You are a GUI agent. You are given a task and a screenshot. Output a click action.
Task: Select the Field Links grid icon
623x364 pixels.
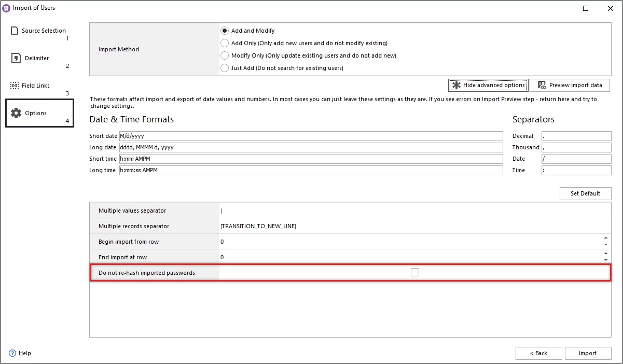tap(13, 85)
